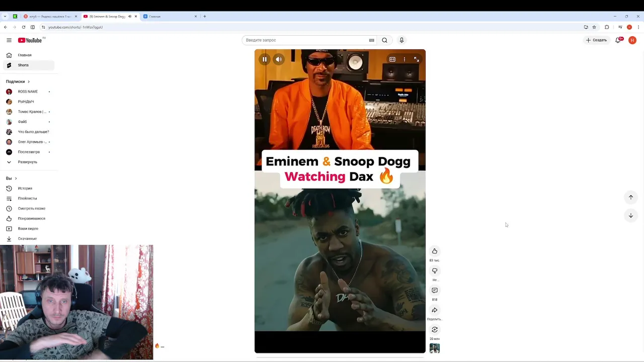Select Shorts in the sidebar
This screenshot has width=644, height=362.
tap(29, 65)
